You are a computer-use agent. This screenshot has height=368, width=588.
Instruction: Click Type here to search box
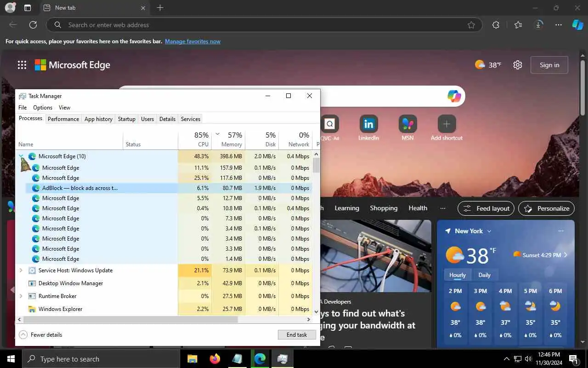[101, 359]
